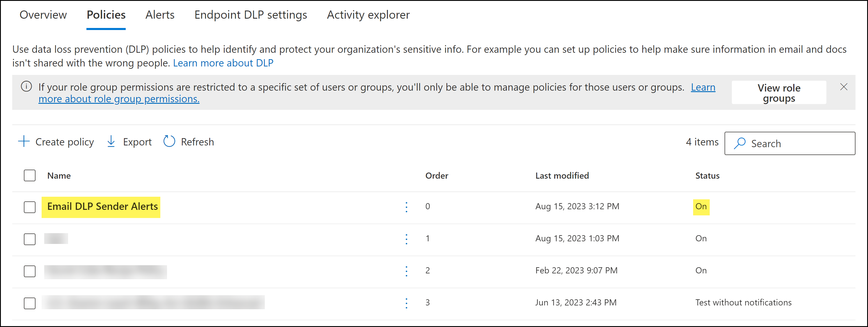
Task: Select checkbox for the Feb 22, 2023 policy
Action: coord(30,271)
